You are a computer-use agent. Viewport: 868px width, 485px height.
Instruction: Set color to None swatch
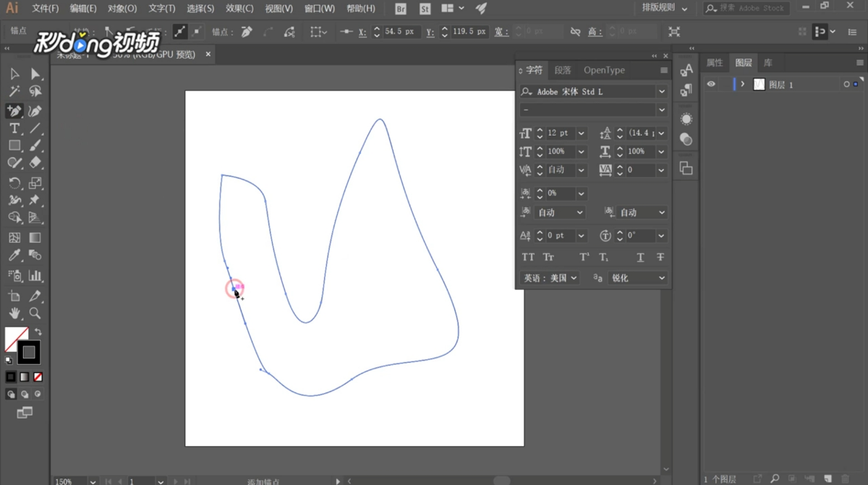coord(38,377)
